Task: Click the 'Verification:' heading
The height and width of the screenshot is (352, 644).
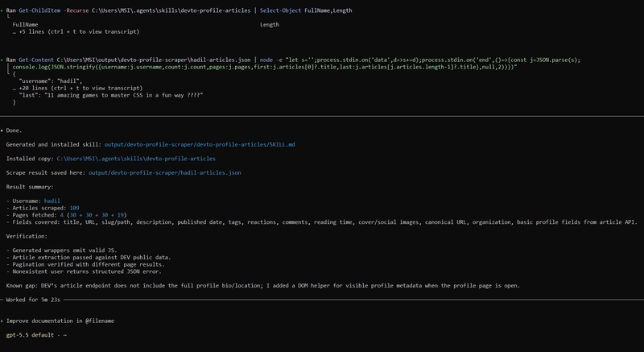Action: click(27, 236)
